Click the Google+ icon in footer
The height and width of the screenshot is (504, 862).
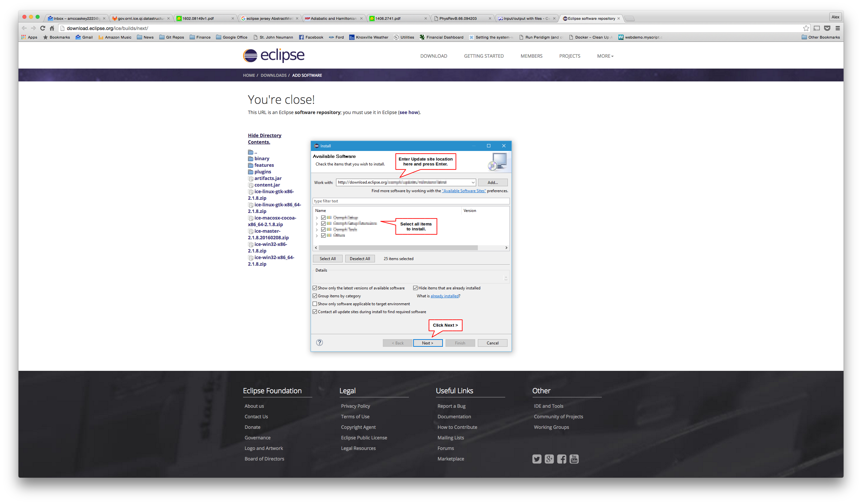point(549,459)
